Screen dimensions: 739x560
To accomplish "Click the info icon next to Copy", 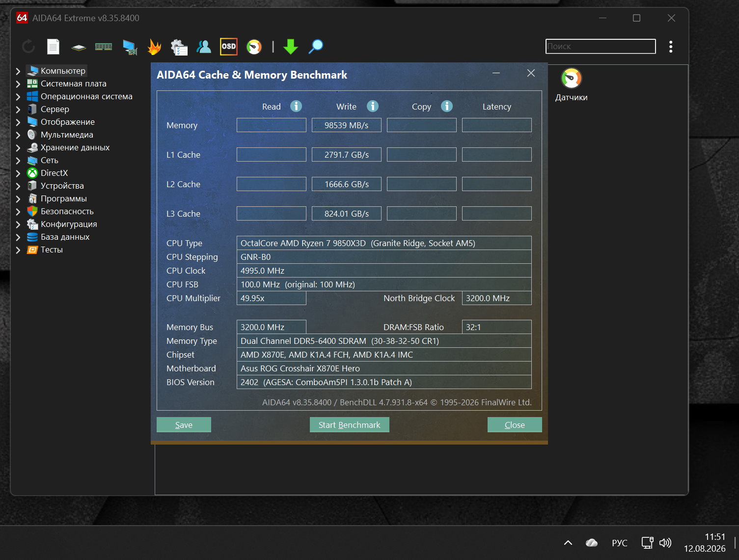I will click(x=447, y=106).
